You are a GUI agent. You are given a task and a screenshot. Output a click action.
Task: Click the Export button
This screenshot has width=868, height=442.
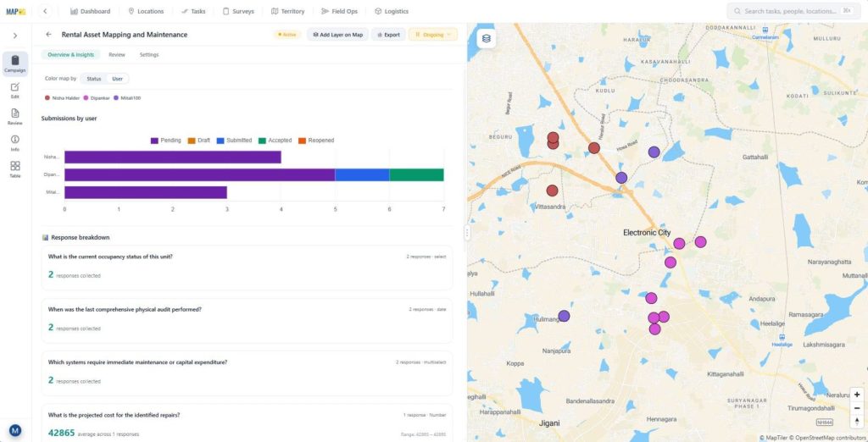[388, 35]
